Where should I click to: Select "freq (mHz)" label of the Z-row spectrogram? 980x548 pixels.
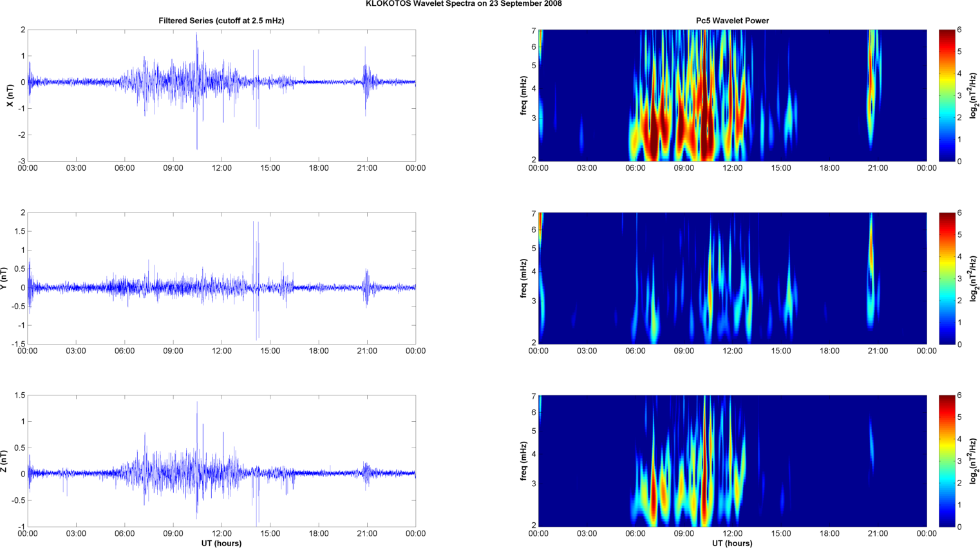(x=524, y=461)
